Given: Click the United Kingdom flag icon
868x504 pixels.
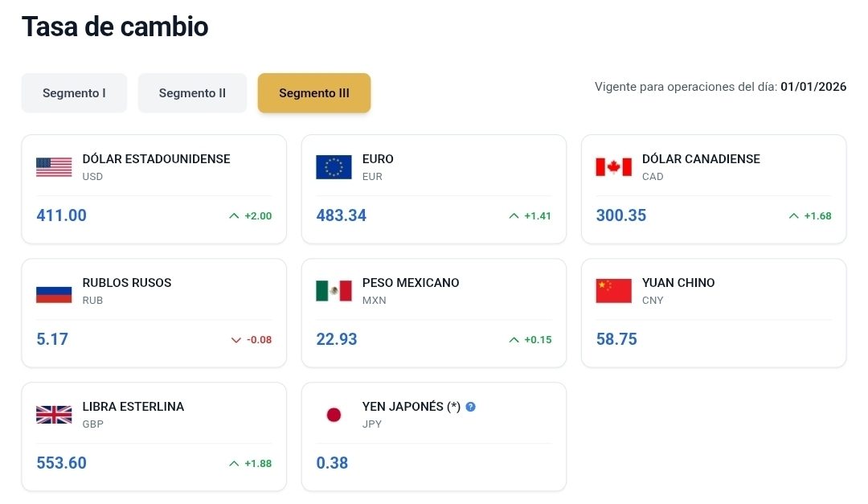Looking at the screenshot, I should click(54, 415).
